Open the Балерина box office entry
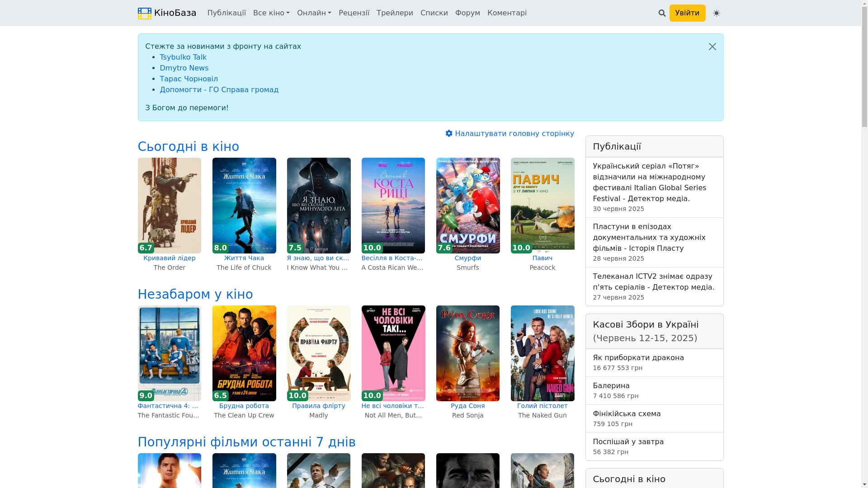Image resolution: width=868 pixels, height=488 pixels. [x=611, y=386]
